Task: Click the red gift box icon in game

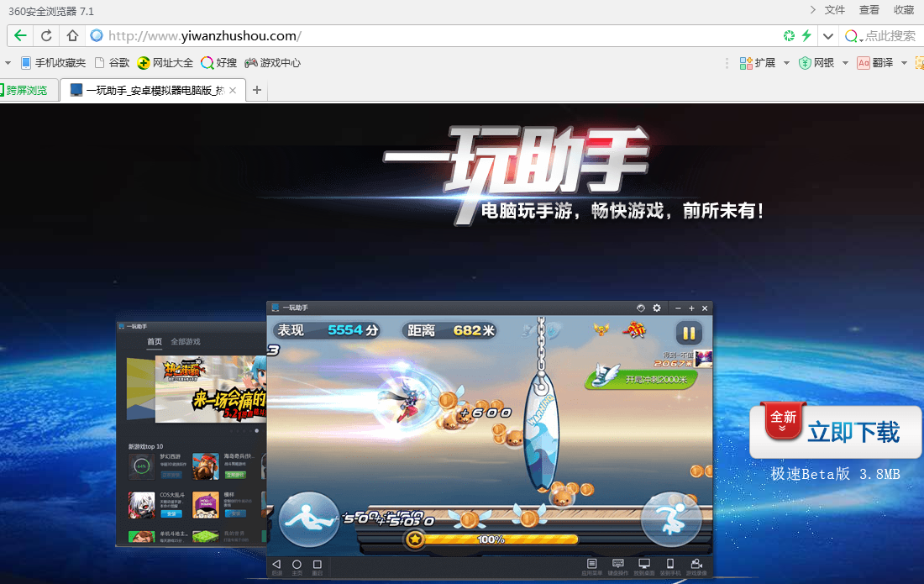Action: tap(634, 330)
